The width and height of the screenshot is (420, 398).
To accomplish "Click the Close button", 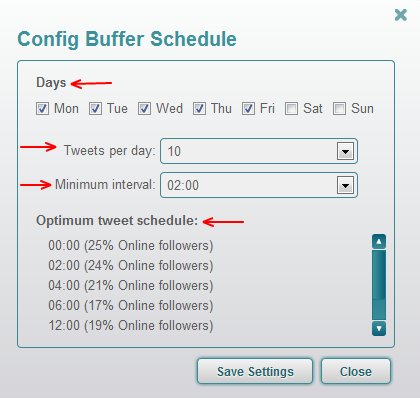I will click(x=356, y=371).
